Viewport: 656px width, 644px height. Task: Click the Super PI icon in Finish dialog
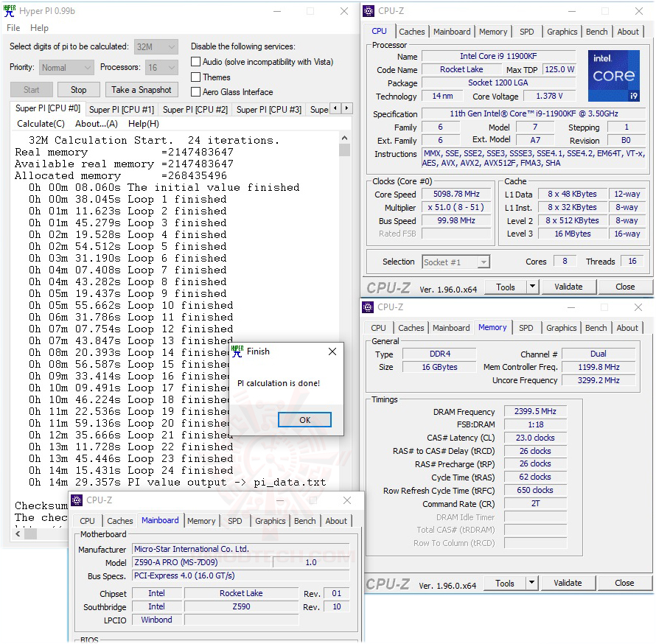(x=237, y=351)
